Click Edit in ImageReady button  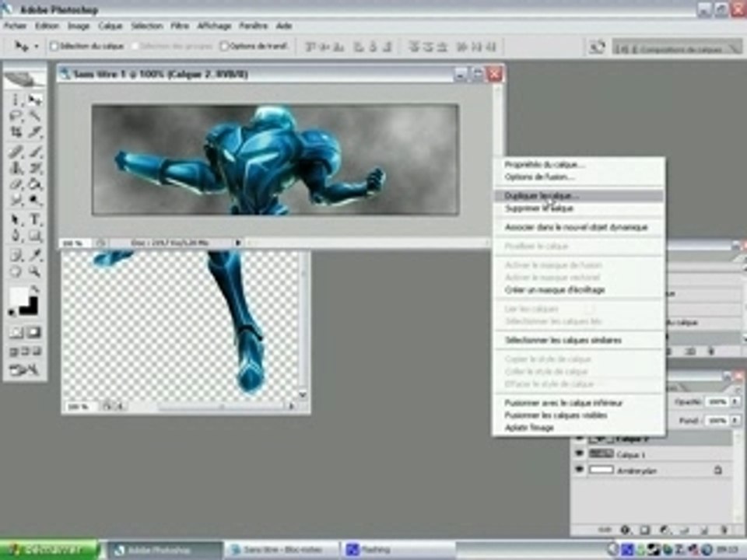coord(25,369)
